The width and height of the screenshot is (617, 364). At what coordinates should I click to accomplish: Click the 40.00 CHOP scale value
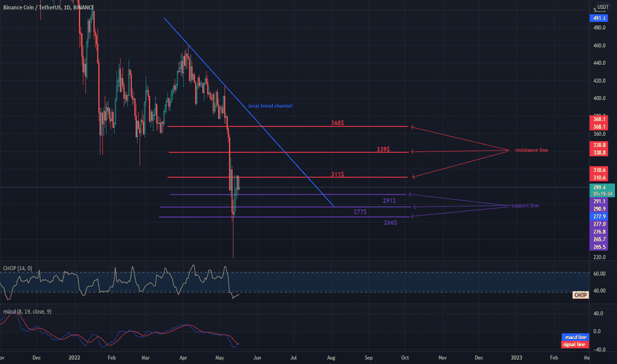click(599, 291)
